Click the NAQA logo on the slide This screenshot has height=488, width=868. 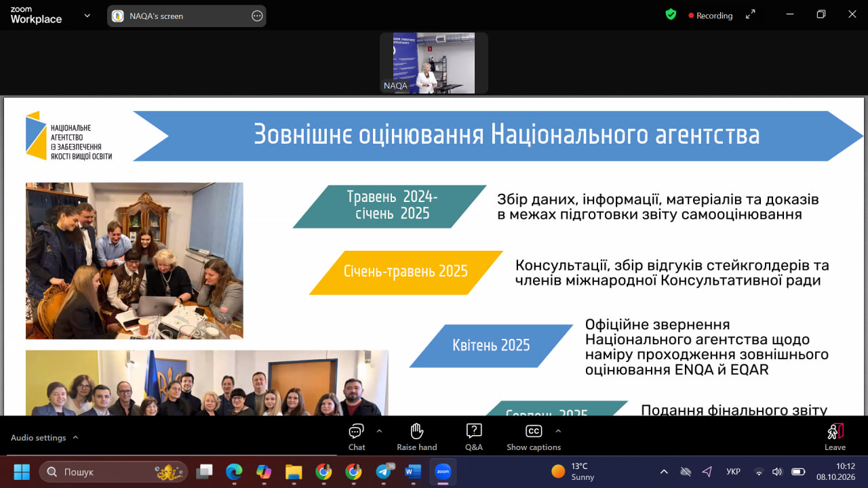pyautogui.click(x=69, y=136)
